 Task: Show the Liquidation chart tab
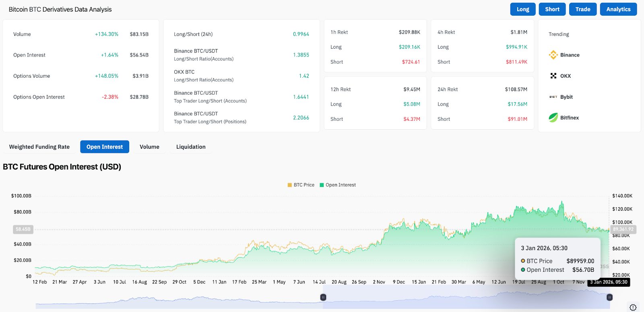(x=191, y=147)
